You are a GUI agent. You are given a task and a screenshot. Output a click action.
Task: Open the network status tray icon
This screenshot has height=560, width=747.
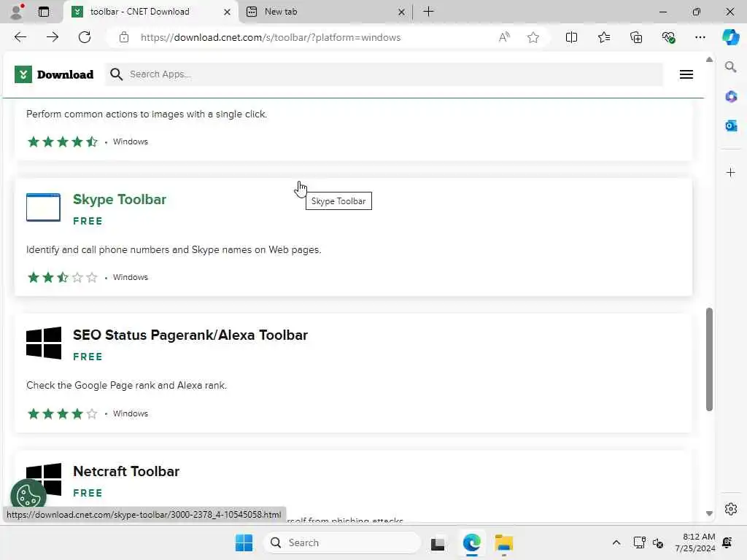639,542
